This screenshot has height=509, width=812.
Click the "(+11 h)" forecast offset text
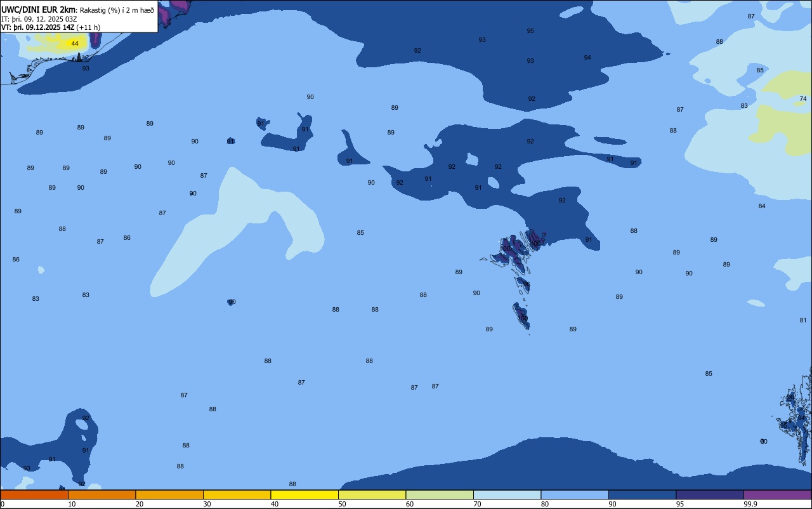(x=88, y=27)
